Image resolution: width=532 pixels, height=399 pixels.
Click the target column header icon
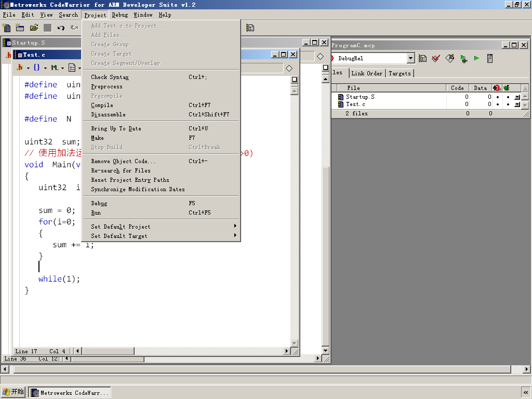click(497, 88)
